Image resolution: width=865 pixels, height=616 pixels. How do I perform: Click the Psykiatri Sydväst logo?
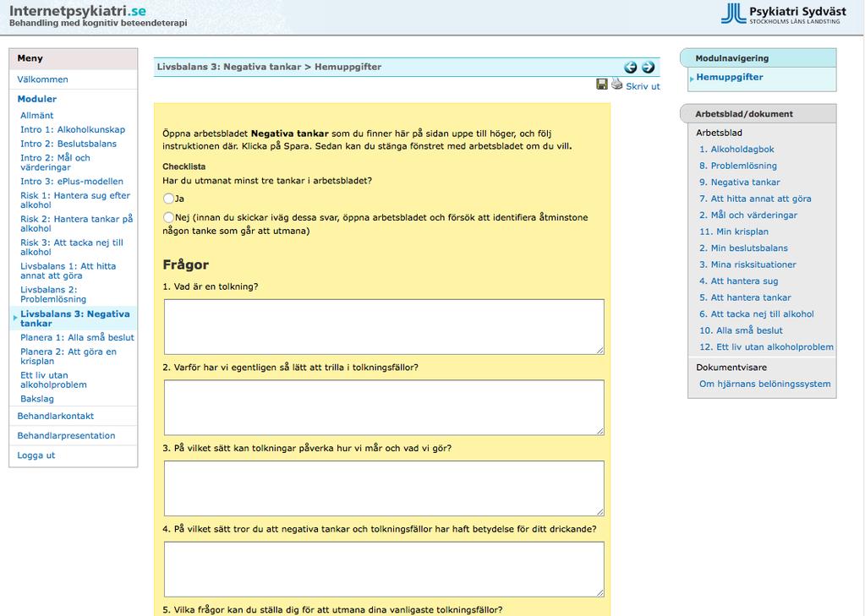click(x=783, y=14)
